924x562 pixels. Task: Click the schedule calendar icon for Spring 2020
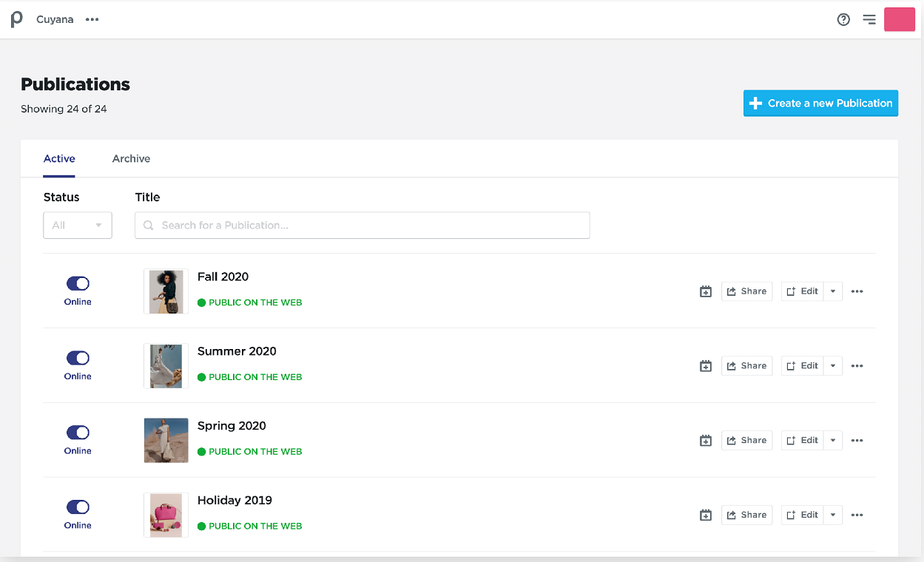pos(706,441)
